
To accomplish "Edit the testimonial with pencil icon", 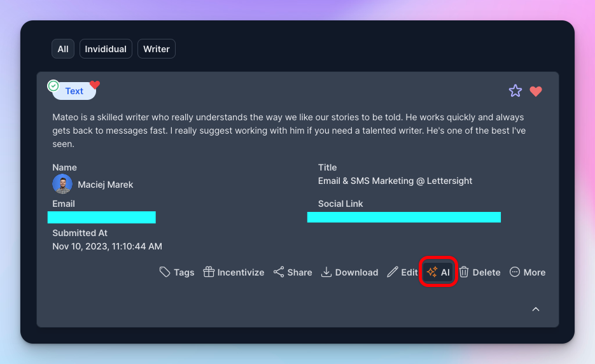I will (402, 272).
